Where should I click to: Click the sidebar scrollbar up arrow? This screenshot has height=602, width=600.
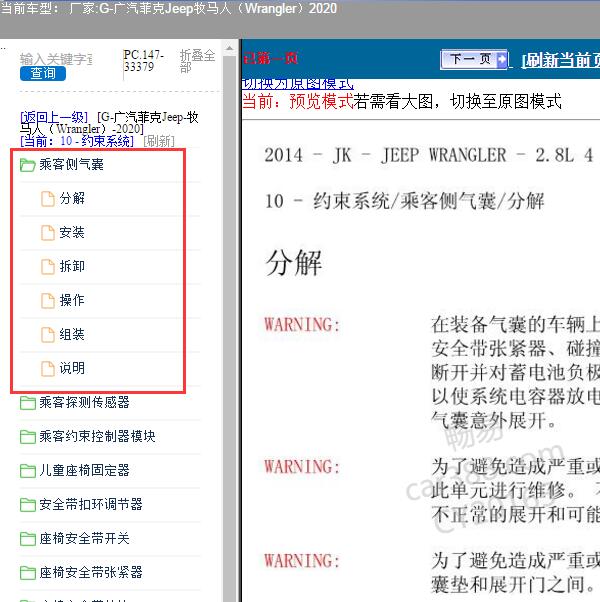point(230,49)
